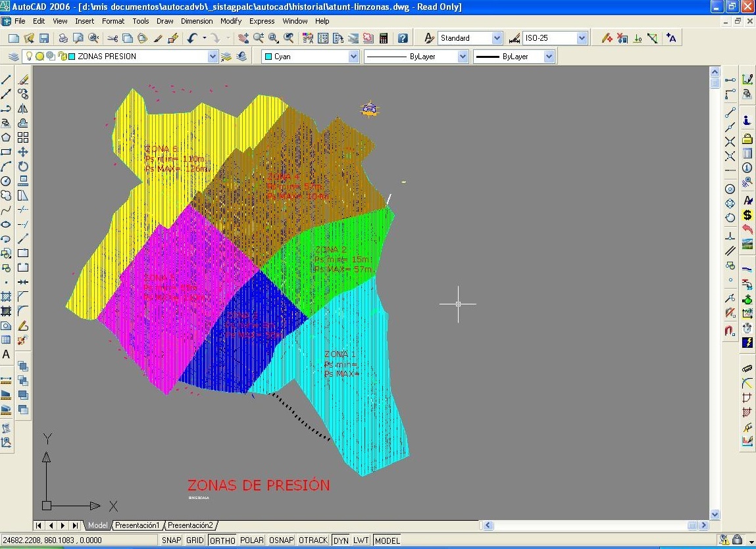Open the Dimension menu
Image resolution: width=756 pixels, height=549 pixels.
[x=197, y=21]
